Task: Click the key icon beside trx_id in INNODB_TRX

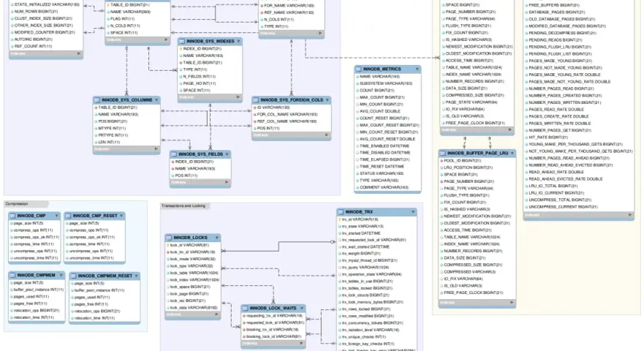Action: (340, 219)
